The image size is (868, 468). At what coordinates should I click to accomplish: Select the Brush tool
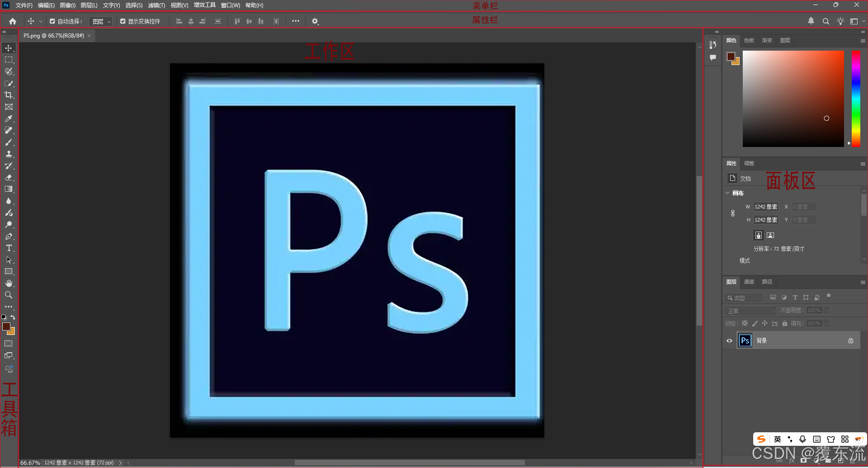click(9, 142)
